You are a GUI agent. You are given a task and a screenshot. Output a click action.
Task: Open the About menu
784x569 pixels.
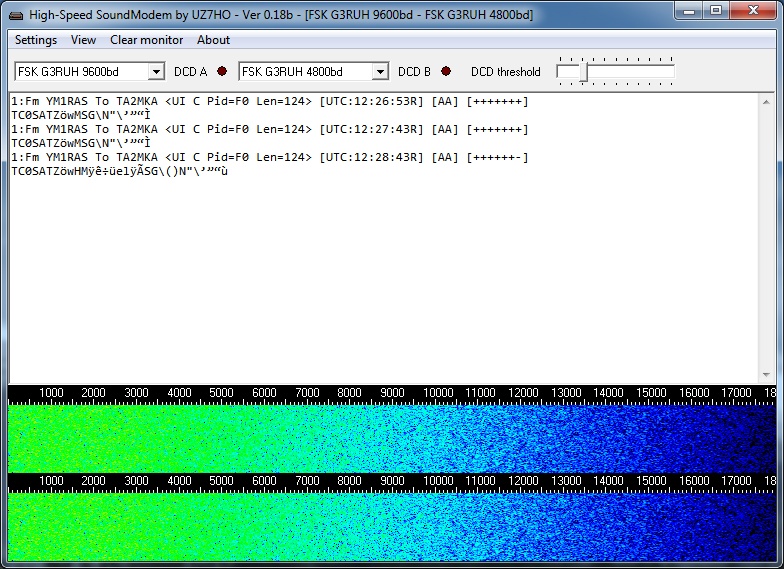[x=214, y=40]
